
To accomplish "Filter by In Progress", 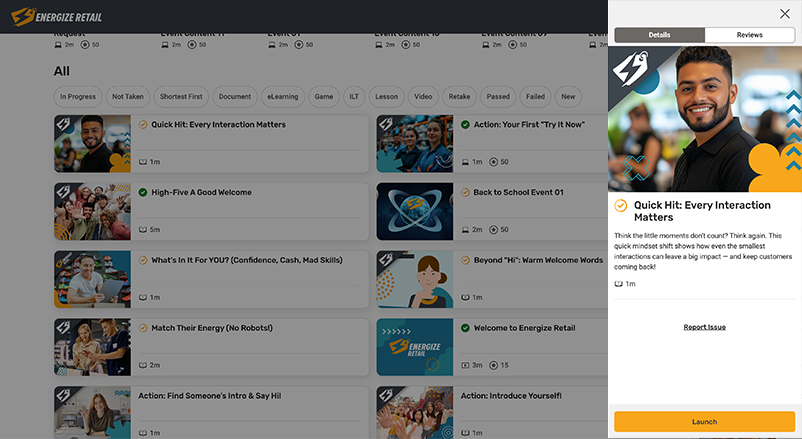I will click(x=78, y=97).
